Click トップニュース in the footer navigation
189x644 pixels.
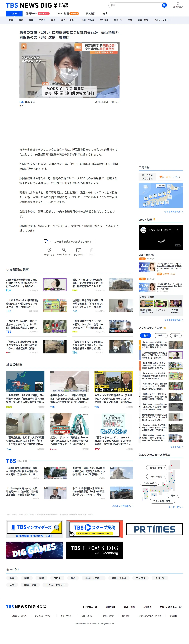[x=90, y=607]
